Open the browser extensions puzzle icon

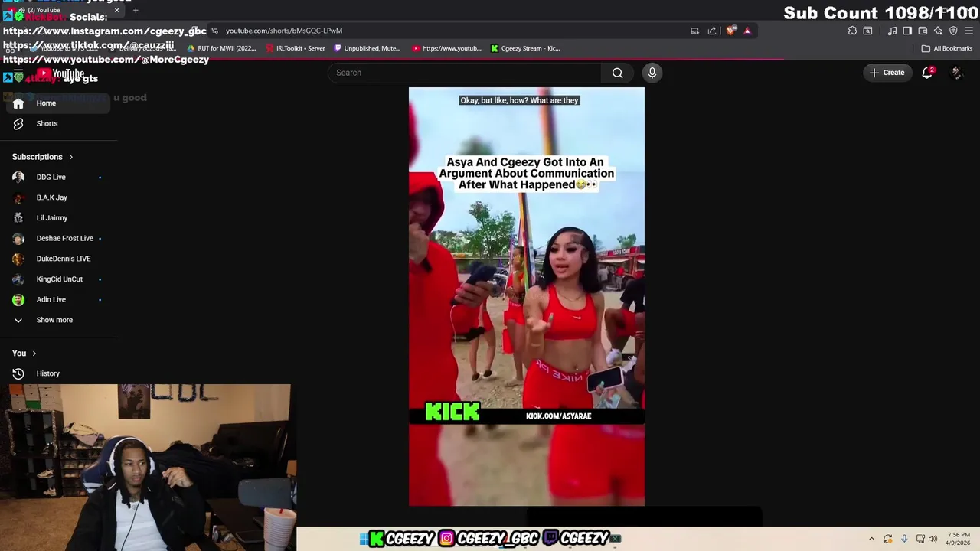click(852, 31)
